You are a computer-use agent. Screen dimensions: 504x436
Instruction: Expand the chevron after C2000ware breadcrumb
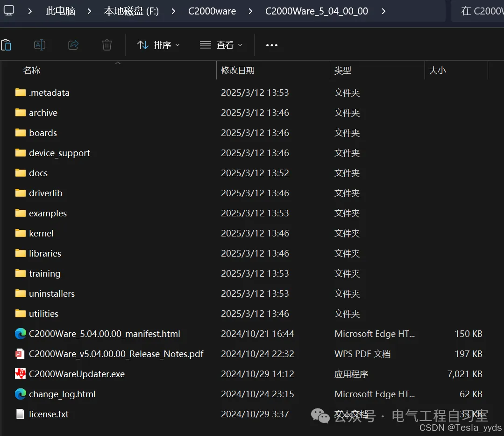[x=250, y=11]
